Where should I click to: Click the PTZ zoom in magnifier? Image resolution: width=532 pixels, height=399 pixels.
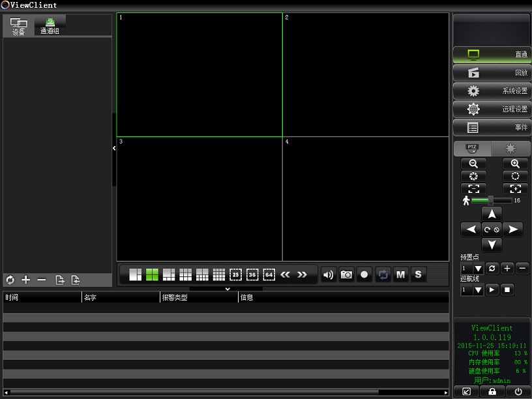(515, 164)
